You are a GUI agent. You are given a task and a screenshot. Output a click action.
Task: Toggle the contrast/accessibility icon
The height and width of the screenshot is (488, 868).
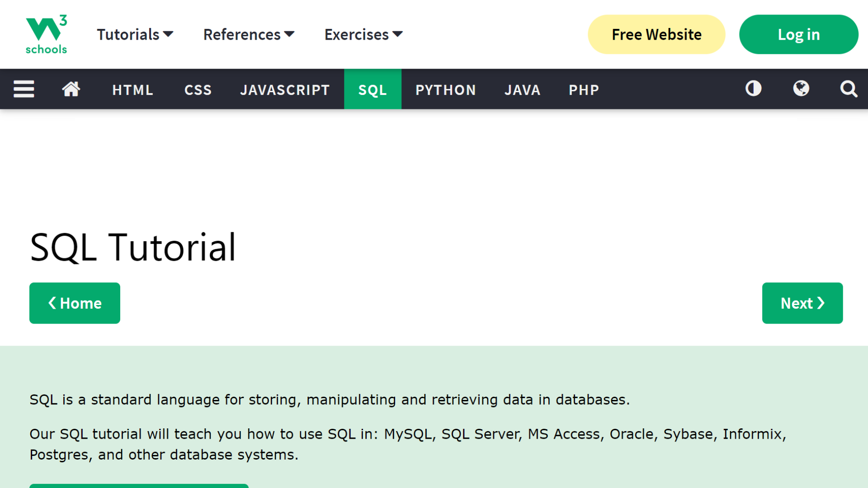754,89
